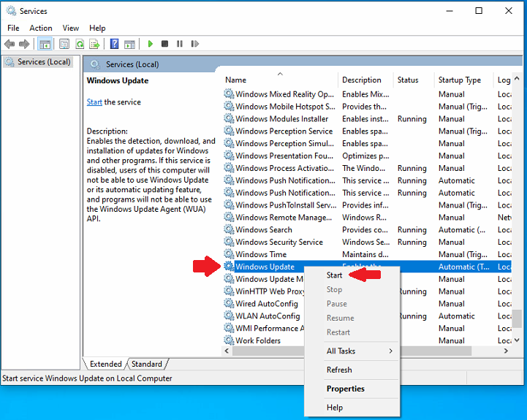This screenshot has height=420, width=527.
Task: Select Services (Local) in the tree
Action: [x=44, y=62]
